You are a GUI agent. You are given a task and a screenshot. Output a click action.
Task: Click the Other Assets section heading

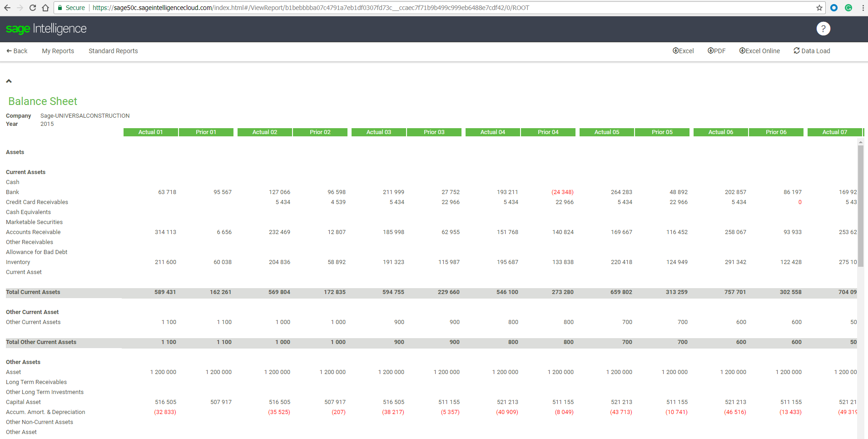pos(23,362)
